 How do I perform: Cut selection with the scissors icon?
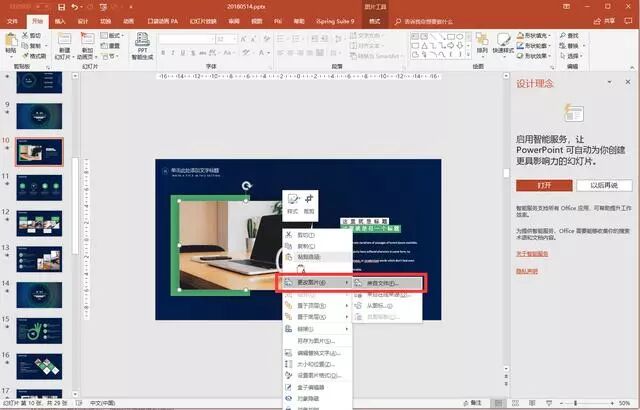tap(25, 35)
